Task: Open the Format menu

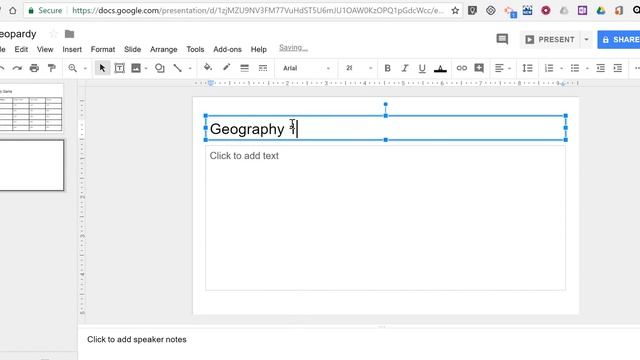Action: (103, 49)
